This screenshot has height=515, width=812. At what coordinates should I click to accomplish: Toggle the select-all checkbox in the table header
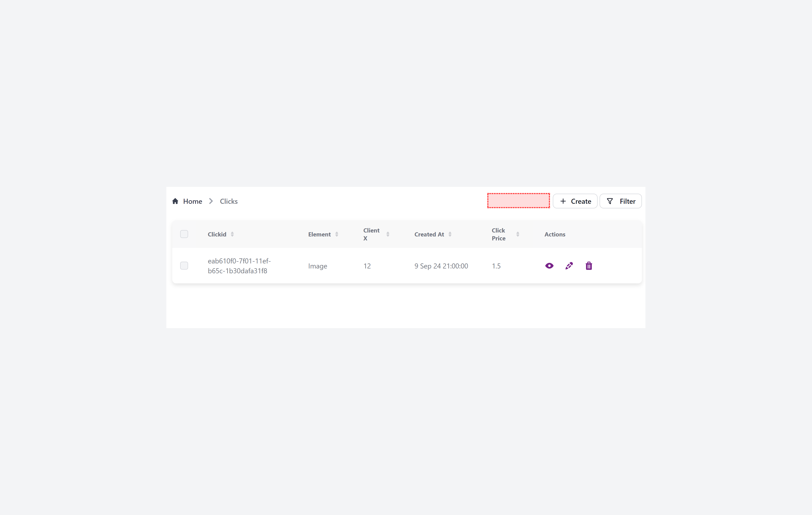(184, 234)
